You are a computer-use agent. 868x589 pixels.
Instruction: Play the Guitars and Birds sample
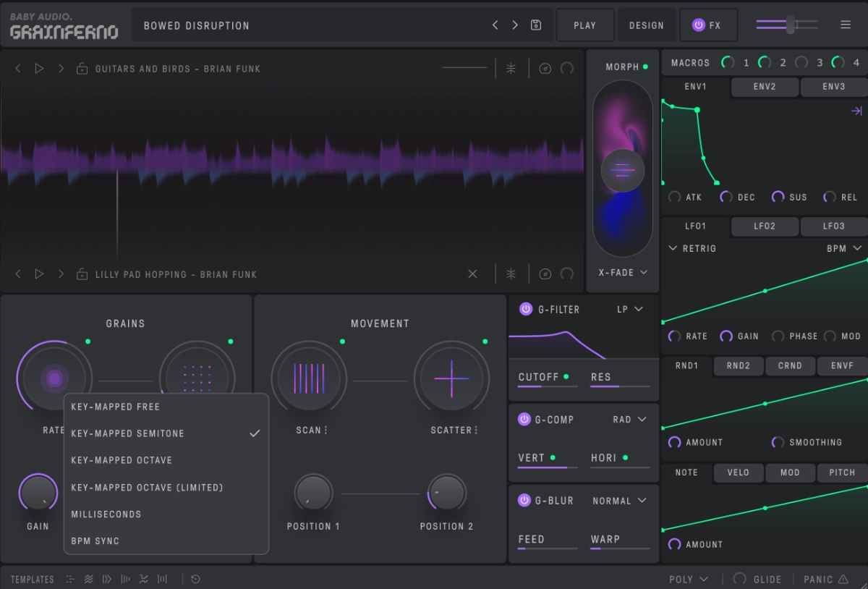(39, 69)
